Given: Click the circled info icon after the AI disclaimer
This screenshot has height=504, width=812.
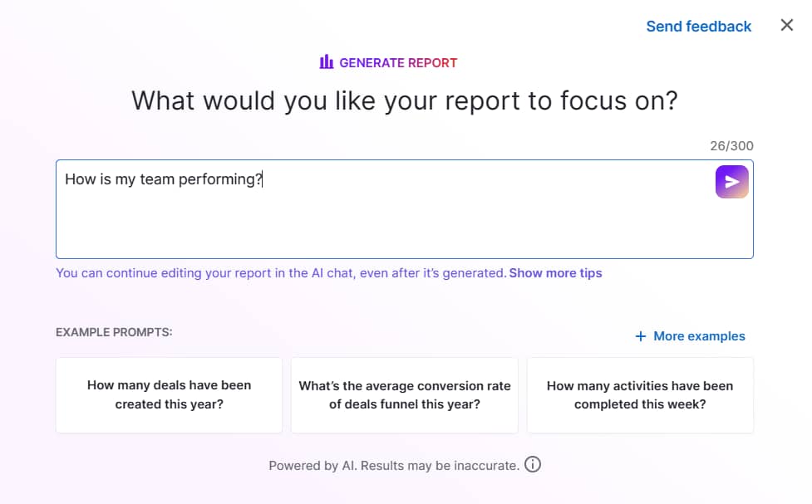Looking at the screenshot, I should point(533,465).
